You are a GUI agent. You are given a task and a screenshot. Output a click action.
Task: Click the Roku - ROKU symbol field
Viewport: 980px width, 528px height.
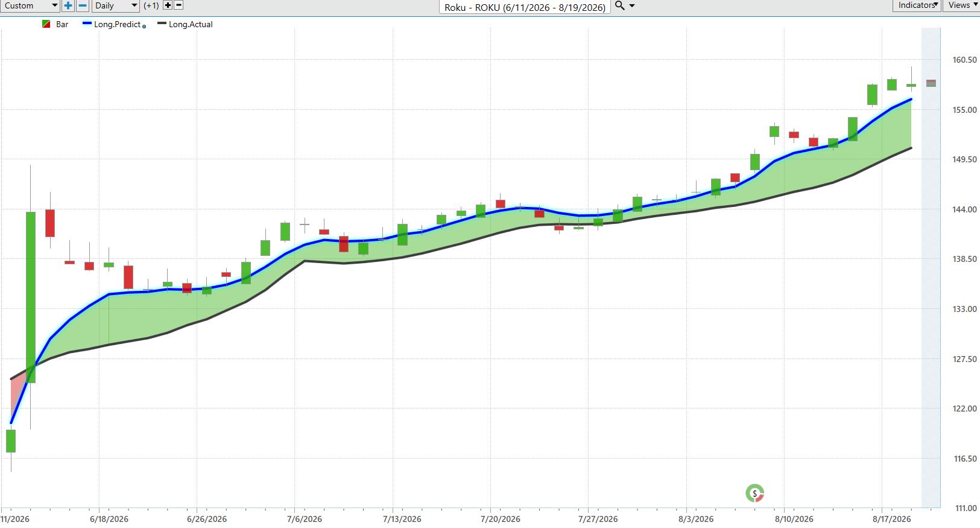[x=525, y=7]
